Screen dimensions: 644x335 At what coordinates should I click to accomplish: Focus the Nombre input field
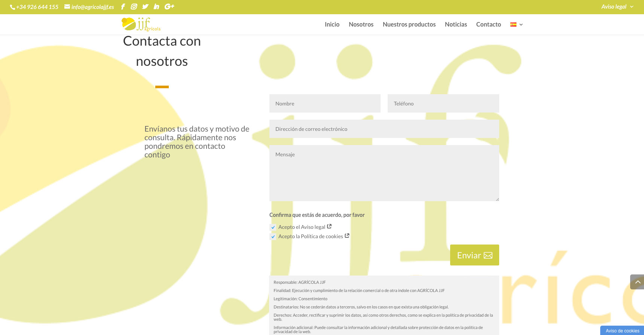pos(325,104)
